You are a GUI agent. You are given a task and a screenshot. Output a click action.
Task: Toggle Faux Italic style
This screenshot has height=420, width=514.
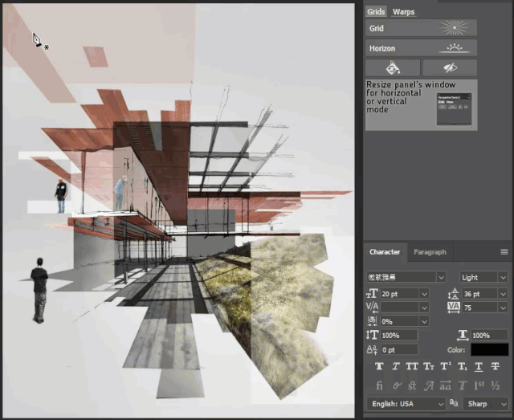pyautogui.click(x=396, y=366)
